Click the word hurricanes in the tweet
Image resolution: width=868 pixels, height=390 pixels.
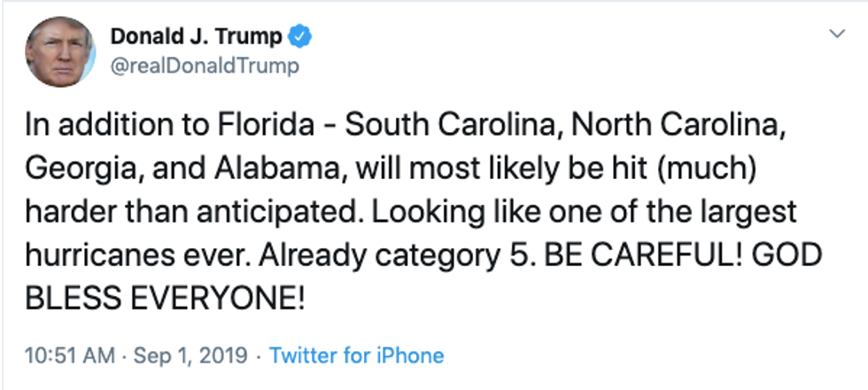pyautogui.click(x=95, y=255)
